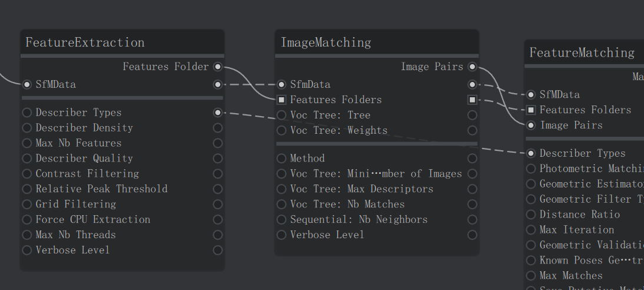Click the Features Folder output pin on FeatureExtraction
Viewport: 644px width, 290px height.
pyautogui.click(x=218, y=67)
